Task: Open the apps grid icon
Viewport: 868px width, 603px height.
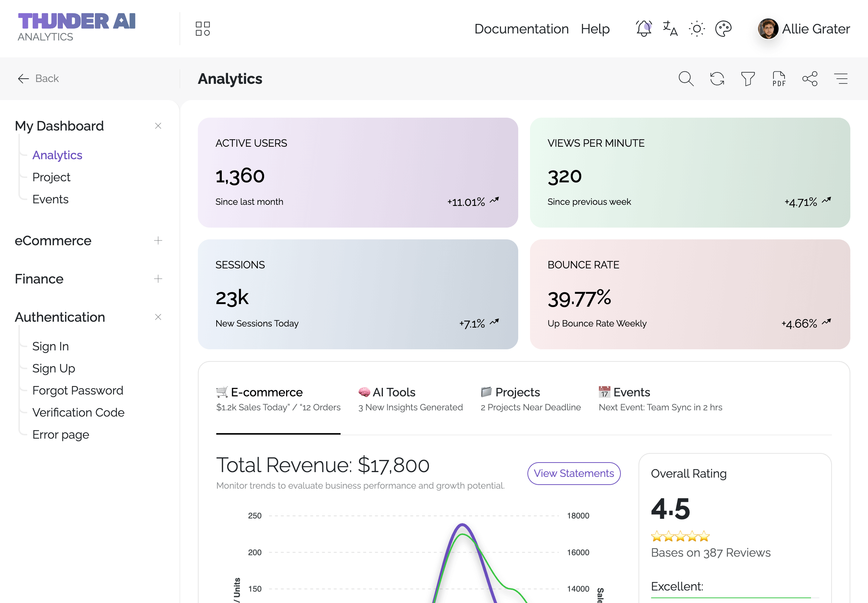Action: tap(203, 29)
